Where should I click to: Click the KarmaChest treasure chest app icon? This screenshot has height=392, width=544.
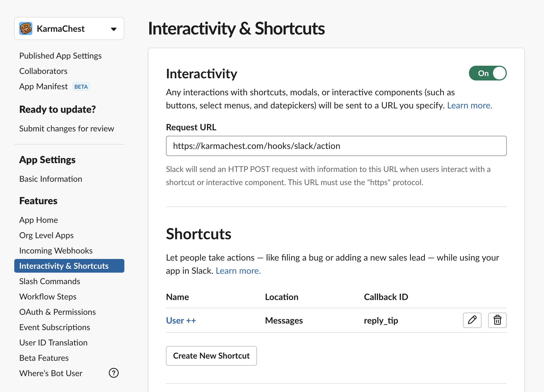point(26,28)
